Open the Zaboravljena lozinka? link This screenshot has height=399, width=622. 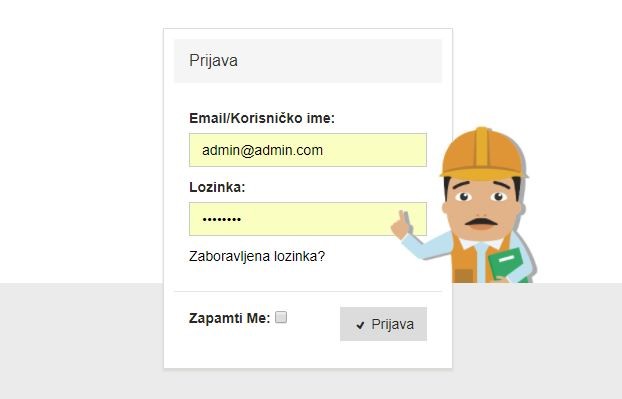pyautogui.click(x=257, y=256)
